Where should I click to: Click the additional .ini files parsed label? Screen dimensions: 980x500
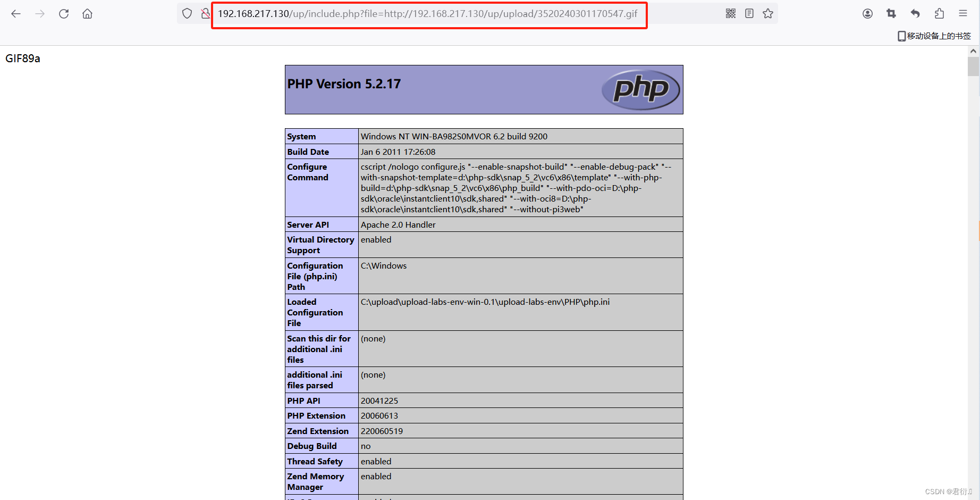pyautogui.click(x=315, y=380)
